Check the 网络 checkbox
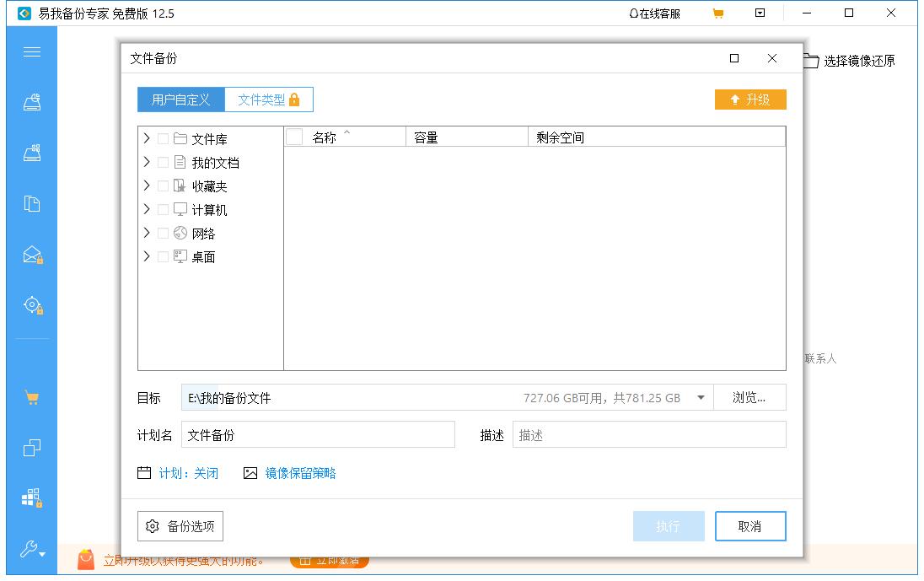 [x=164, y=233]
